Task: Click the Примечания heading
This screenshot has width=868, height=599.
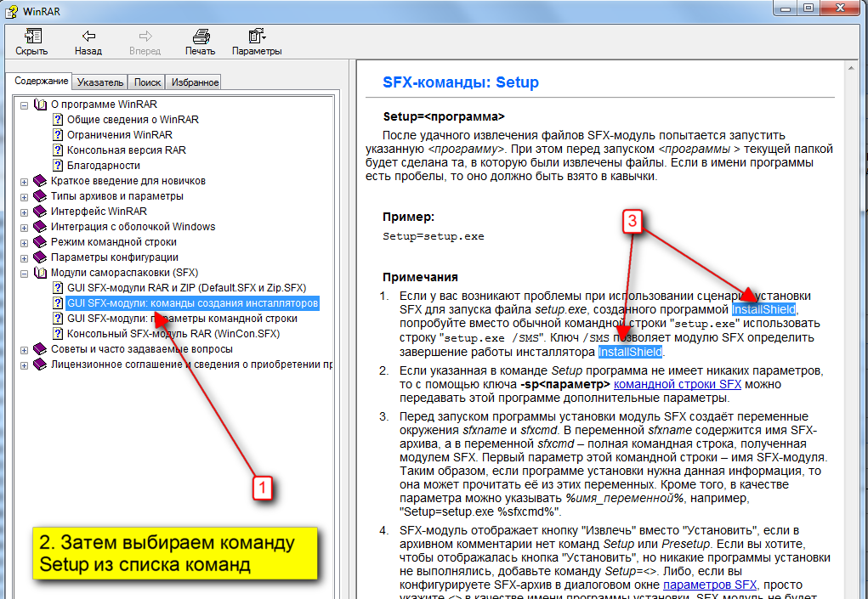Action: click(420, 277)
